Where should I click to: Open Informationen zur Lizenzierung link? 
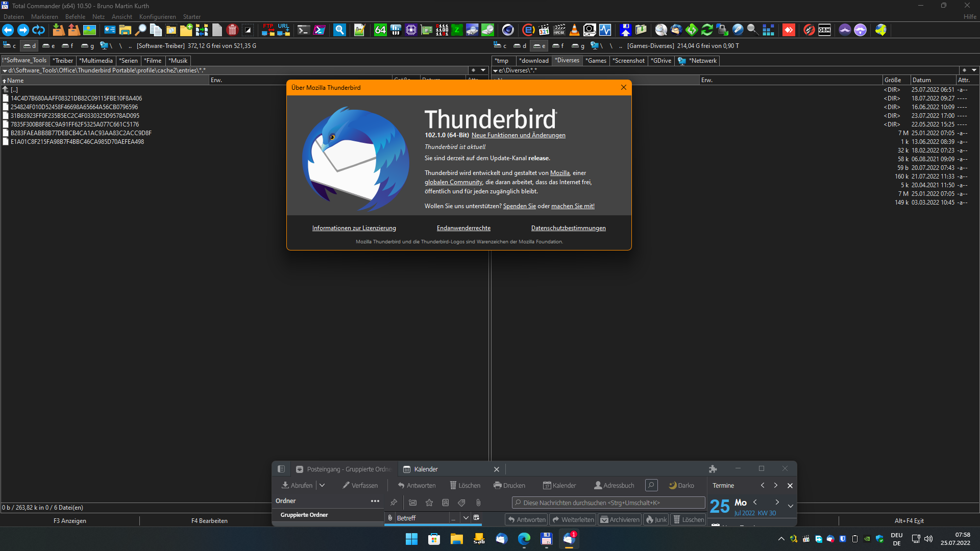click(354, 228)
